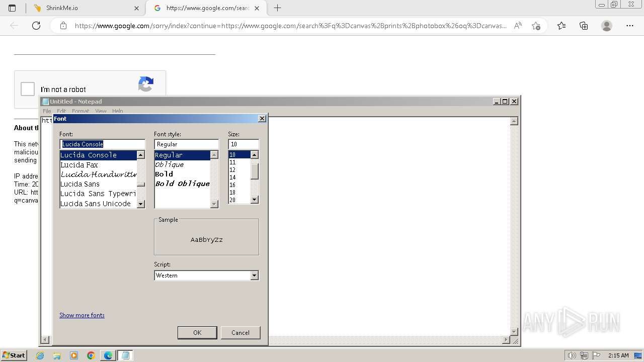
Task: Click the clock showing 2:15 AM
Action: [x=618, y=355]
